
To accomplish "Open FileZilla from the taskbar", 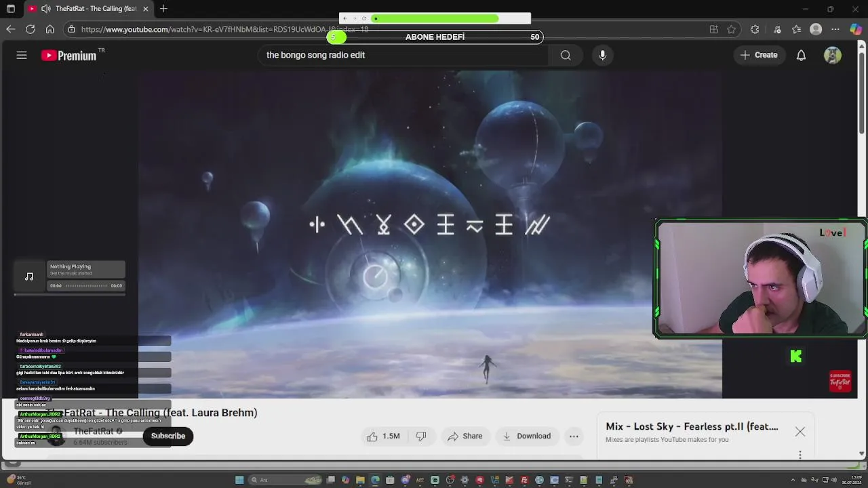I will (524, 480).
